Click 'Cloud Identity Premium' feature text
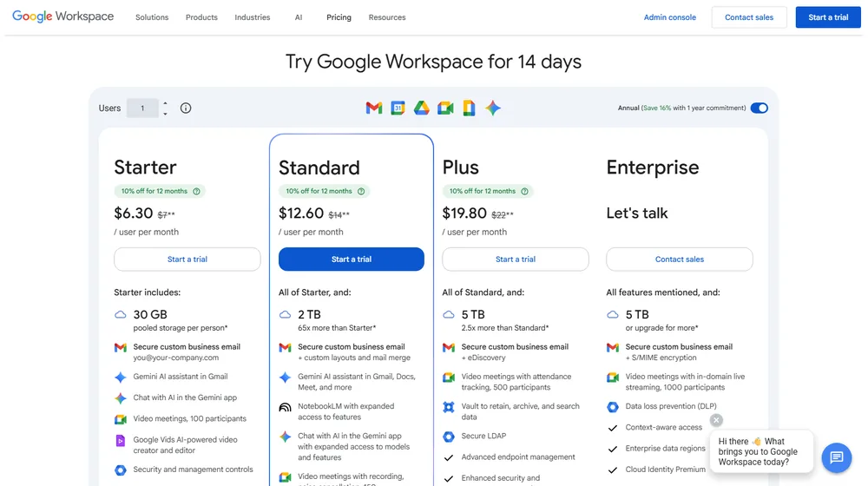The height and width of the screenshot is (486, 868). tap(666, 470)
